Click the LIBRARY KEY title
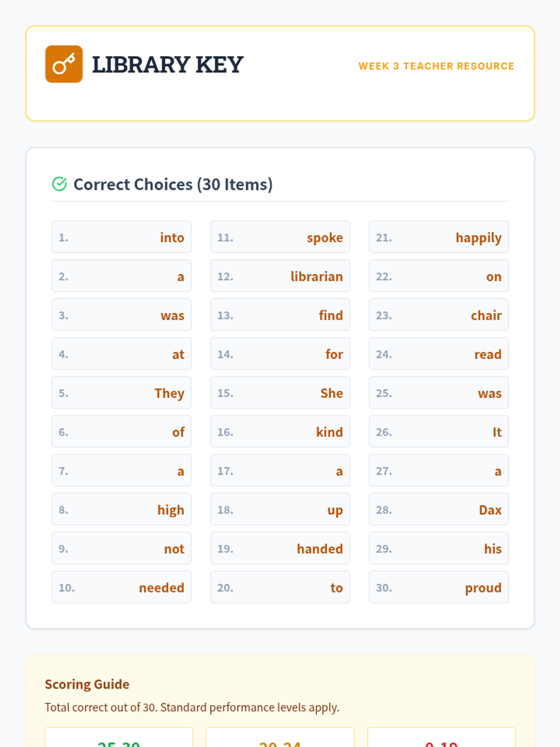 point(168,64)
